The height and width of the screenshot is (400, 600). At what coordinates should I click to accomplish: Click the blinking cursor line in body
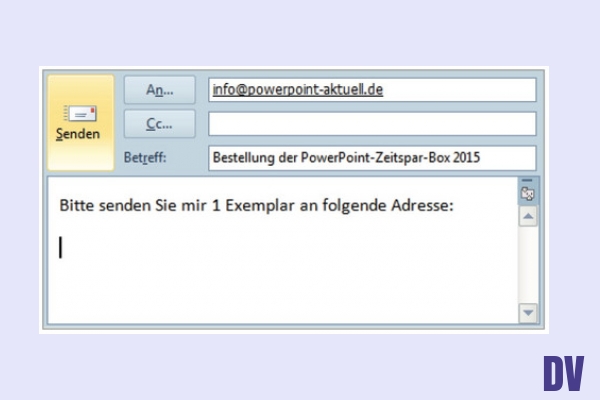[x=61, y=247]
